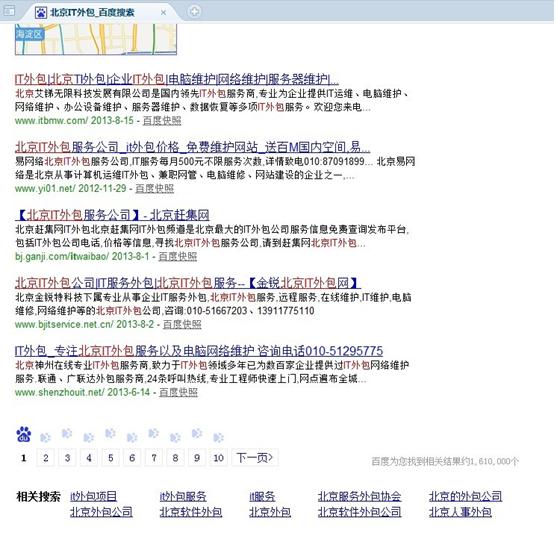
Task: Go to results page 4
Action: [89, 458]
